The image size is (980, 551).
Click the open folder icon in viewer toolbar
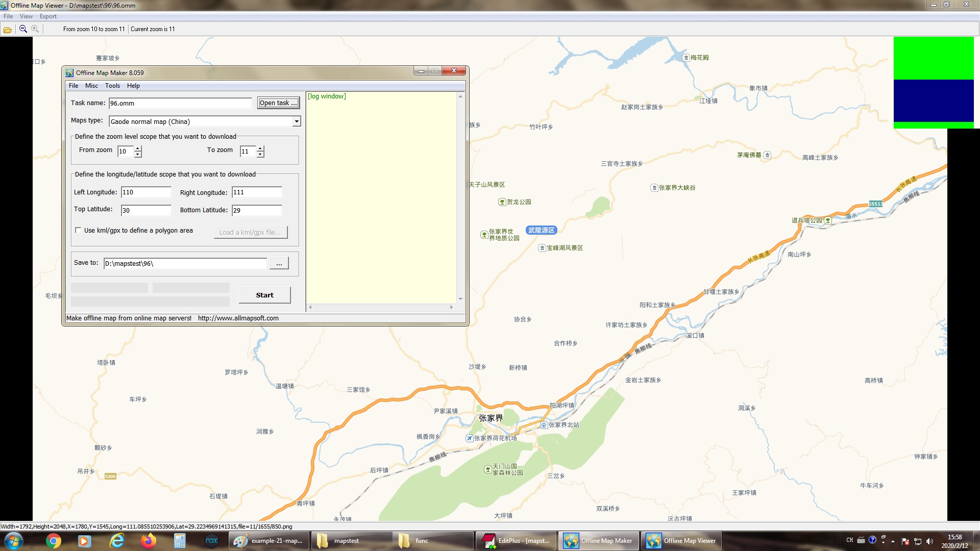[8, 30]
